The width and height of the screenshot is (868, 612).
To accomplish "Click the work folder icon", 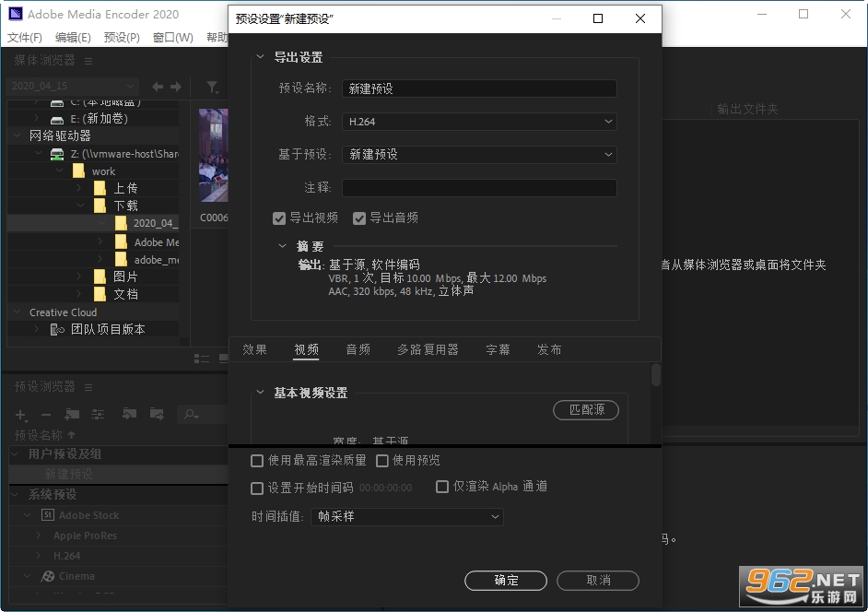I will tap(78, 171).
